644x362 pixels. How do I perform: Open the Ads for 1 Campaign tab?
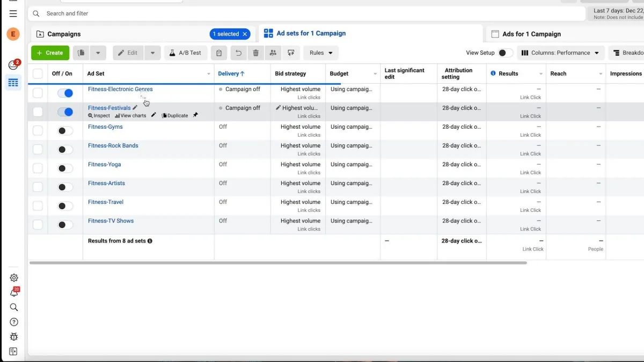(531, 34)
